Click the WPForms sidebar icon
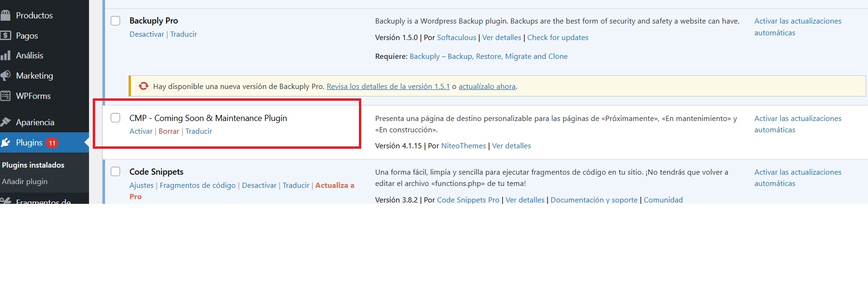Viewport: 868px width, 290px height. point(6,96)
